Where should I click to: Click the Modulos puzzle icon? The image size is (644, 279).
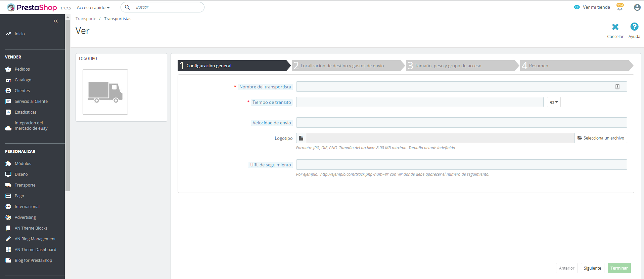click(8, 164)
